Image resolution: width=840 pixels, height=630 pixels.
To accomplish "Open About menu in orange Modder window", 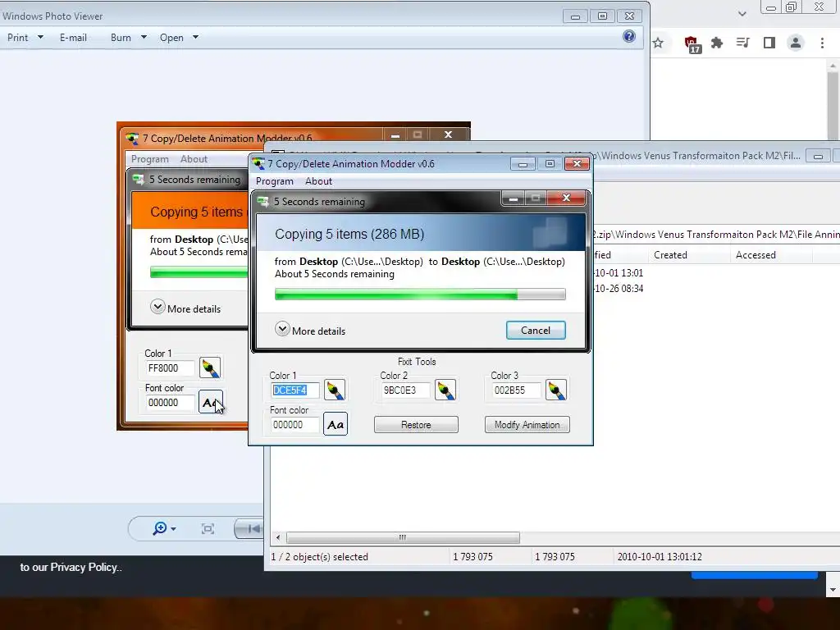I will point(194,159).
